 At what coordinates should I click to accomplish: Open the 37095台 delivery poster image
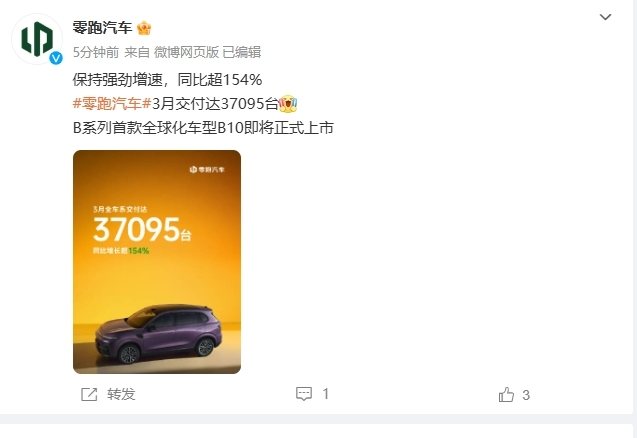click(x=157, y=262)
